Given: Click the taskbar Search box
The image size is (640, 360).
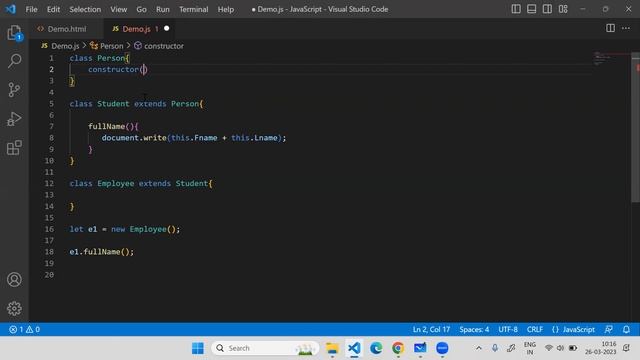Looking at the screenshot, I should click(x=265, y=348).
